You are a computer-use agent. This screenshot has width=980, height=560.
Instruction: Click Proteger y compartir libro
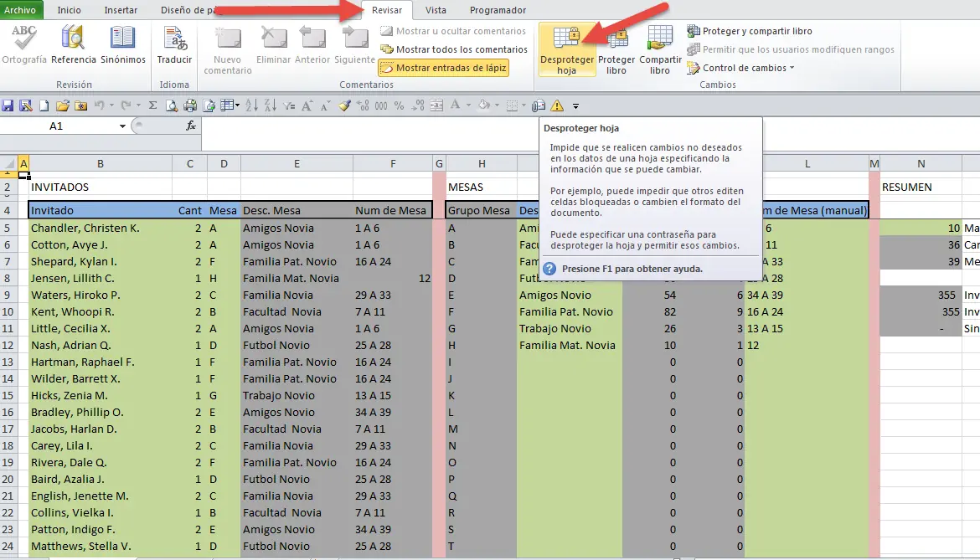750,31
